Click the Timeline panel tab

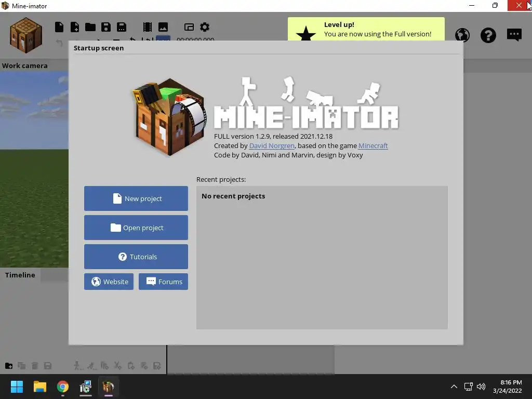coord(20,275)
